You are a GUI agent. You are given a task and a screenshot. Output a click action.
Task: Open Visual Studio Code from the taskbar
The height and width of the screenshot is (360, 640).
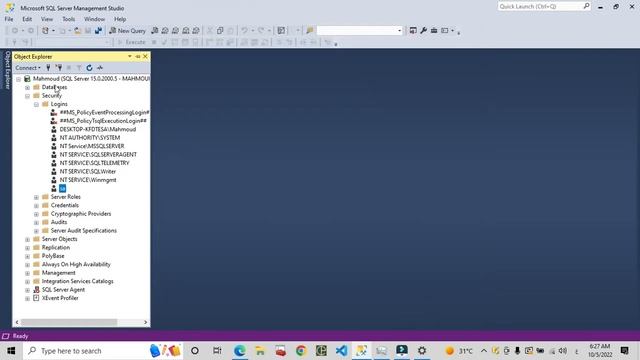click(x=342, y=351)
